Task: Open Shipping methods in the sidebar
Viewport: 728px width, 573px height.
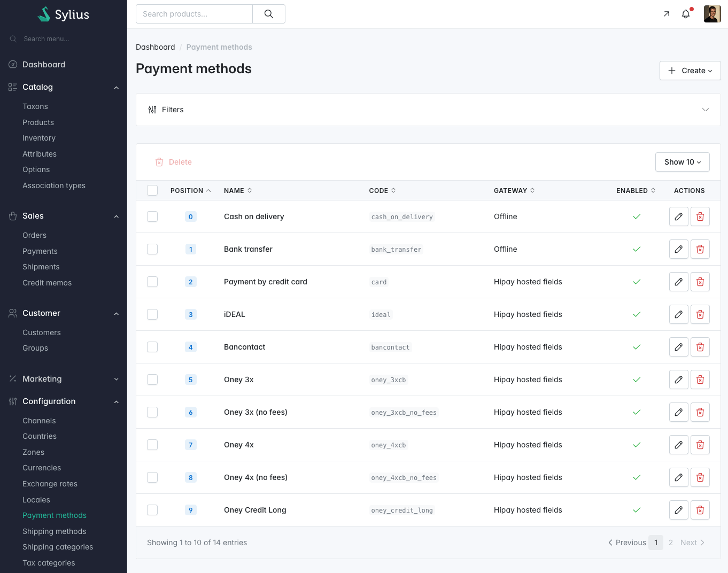Action: click(54, 531)
